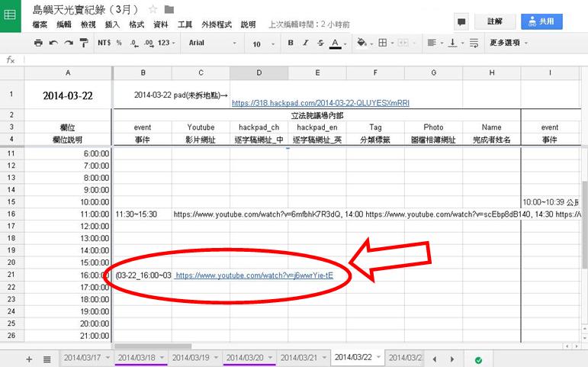Add a new sheet with plus icon
Viewport: 588px width, 367px height.
click(x=29, y=358)
